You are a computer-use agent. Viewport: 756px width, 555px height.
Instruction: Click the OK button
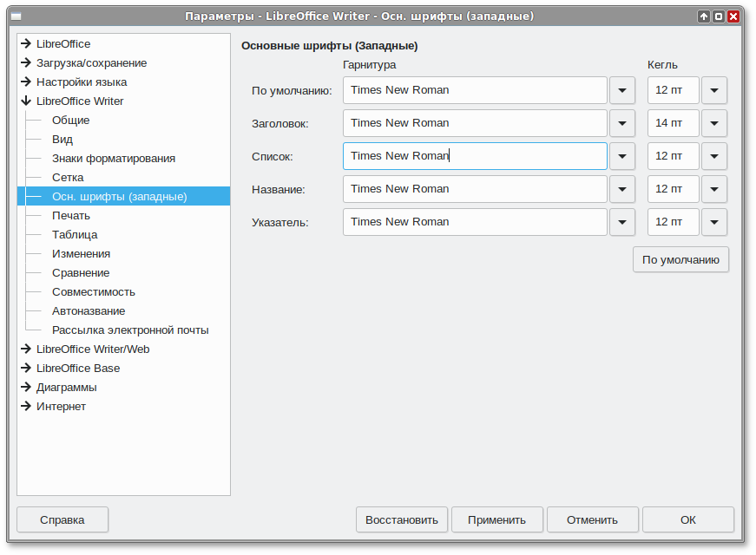[x=687, y=520]
